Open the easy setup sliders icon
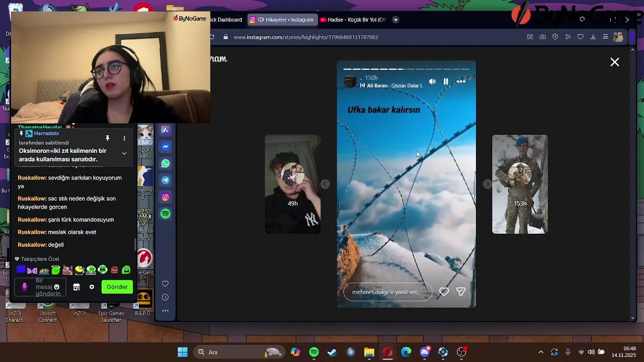 point(605,37)
